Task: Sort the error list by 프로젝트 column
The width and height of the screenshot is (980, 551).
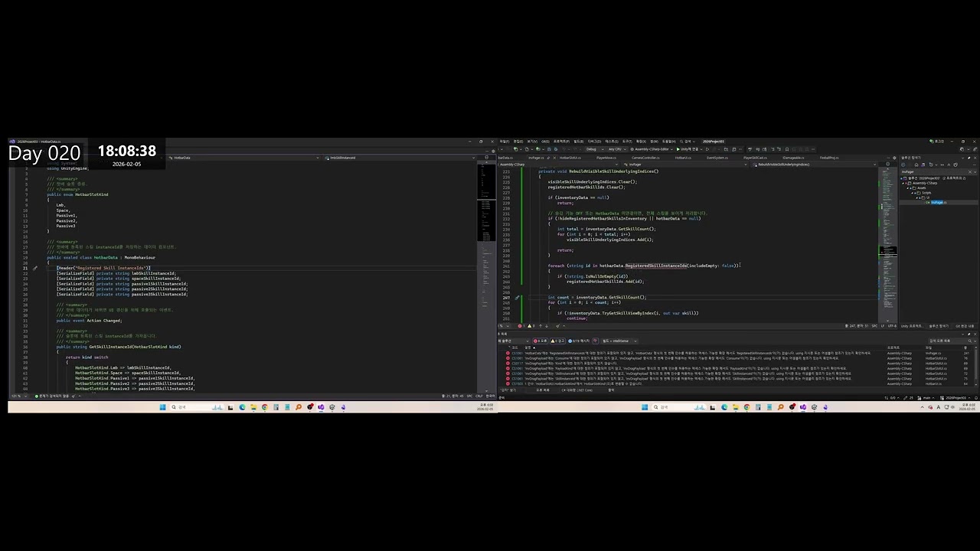Action: click(x=894, y=347)
